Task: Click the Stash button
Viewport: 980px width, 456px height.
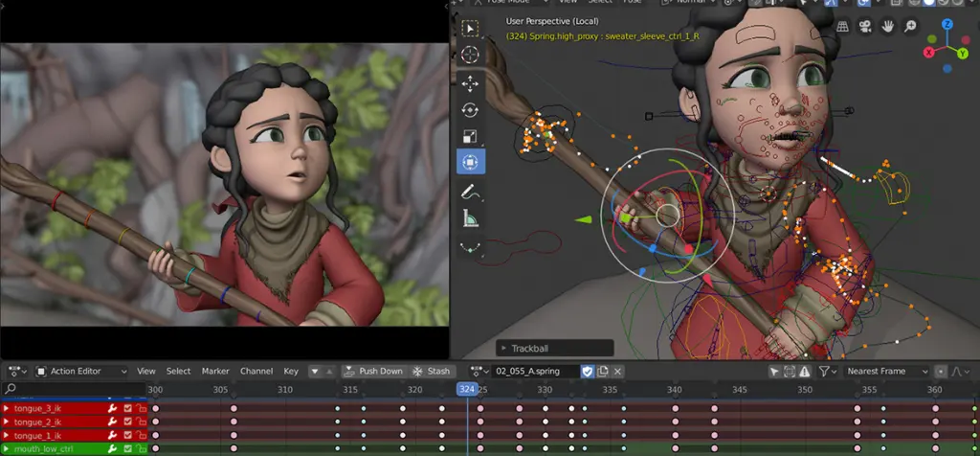Action: [x=431, y=371]
